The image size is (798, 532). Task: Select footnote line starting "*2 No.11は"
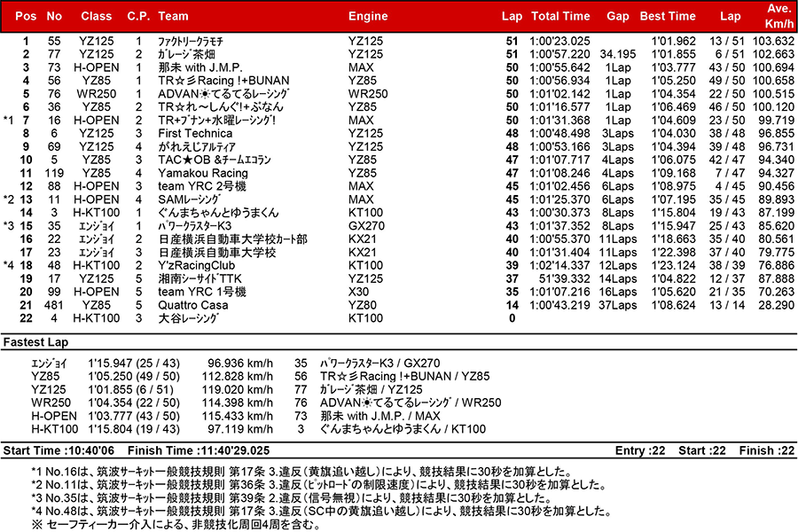tap(318, 485)
